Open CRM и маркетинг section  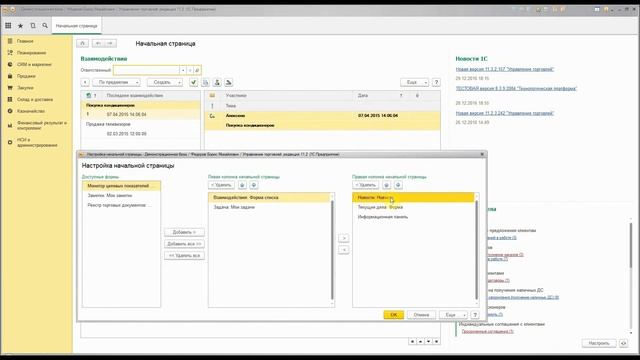34,64
